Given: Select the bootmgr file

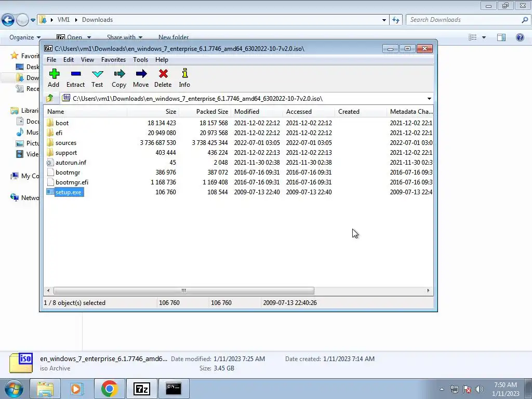Looking at the screenshot, I should click(x=63, y=172).
